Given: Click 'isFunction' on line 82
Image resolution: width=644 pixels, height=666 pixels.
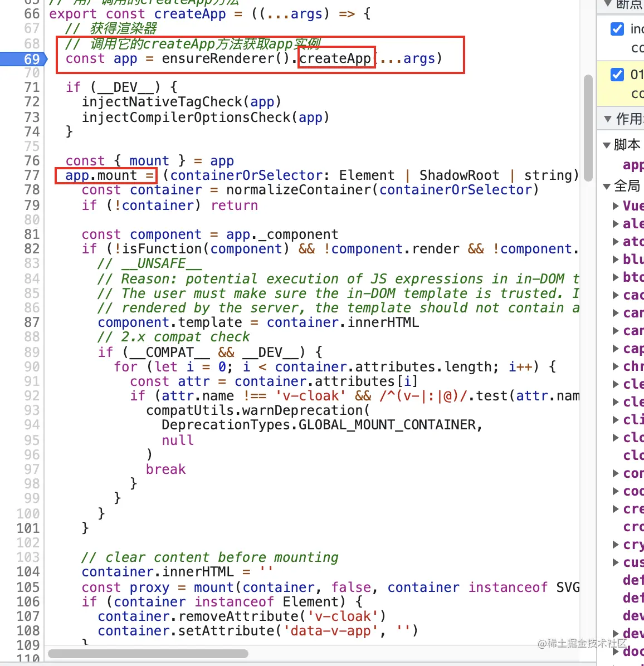Looking at the screenshot, I should click(x=162, y=248).
